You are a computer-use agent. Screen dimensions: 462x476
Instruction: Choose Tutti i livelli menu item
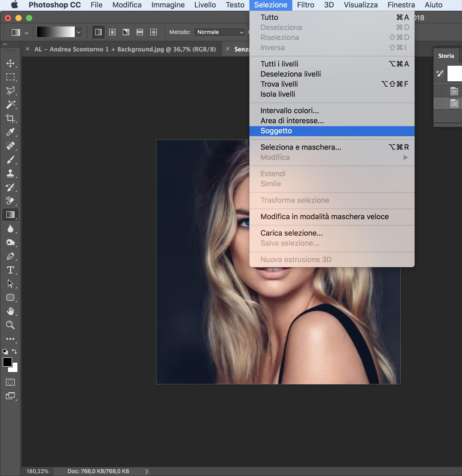(332, 64)
